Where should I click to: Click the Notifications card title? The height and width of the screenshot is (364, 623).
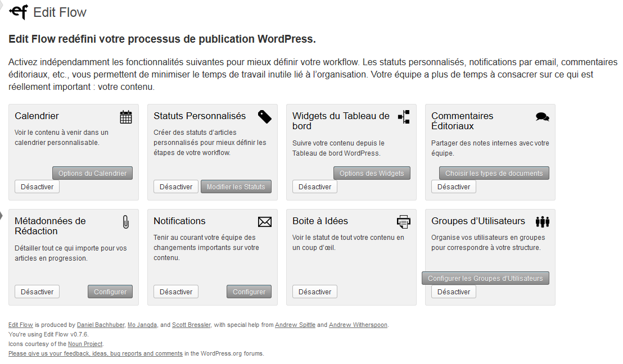coord(179,221)
